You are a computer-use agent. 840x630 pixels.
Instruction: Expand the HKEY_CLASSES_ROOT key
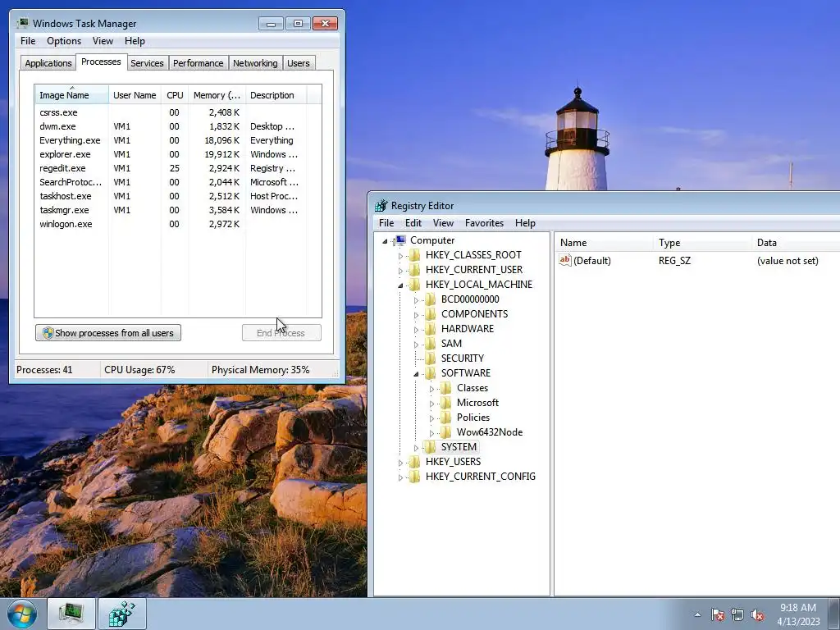tap(400, 256)
